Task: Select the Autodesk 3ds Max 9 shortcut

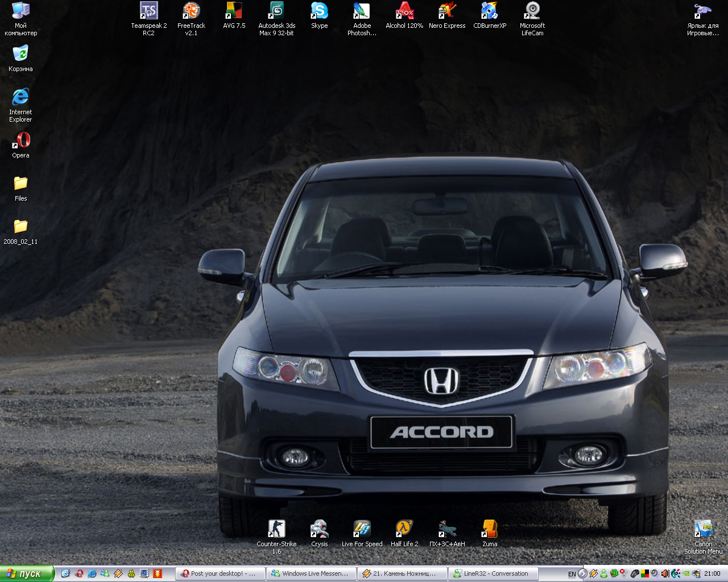Action: point(277,19)
